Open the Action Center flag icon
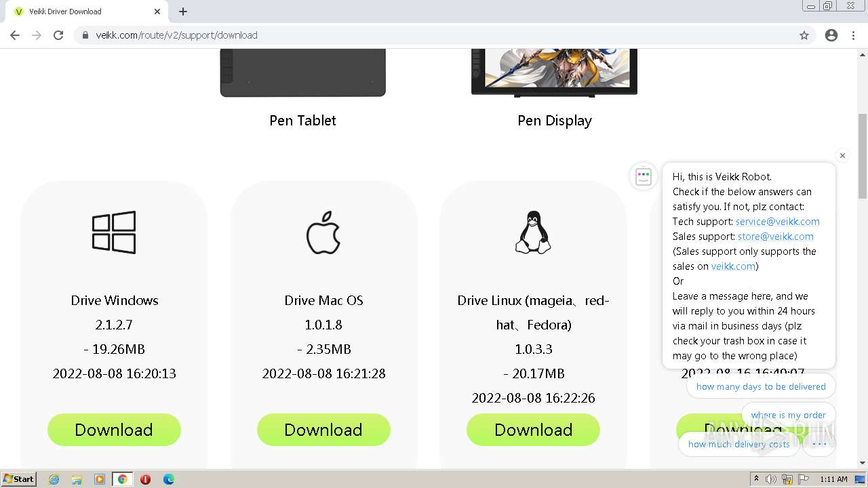This screenshot has width=868, height=488. [x=804, y=479]
